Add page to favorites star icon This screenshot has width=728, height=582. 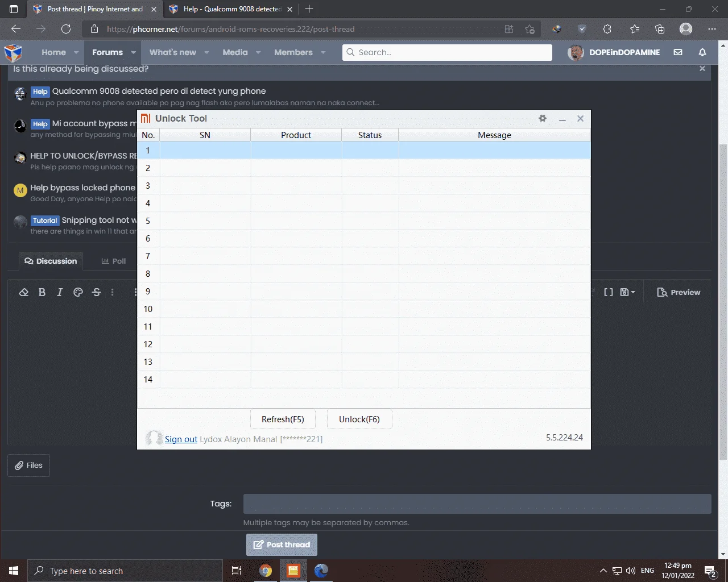click(530, 29)
